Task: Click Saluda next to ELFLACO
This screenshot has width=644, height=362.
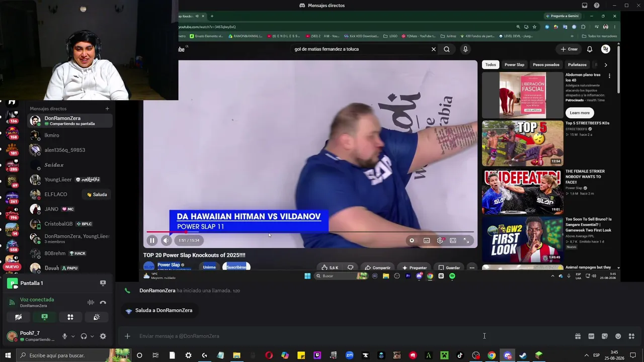Action: click(97, 195)
